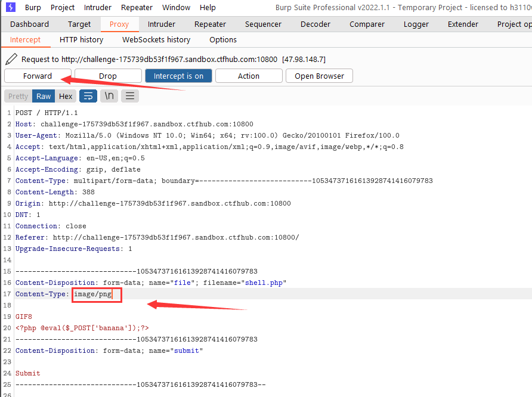Toggle the show non-printable characters \n icon
Image resolution: width=532 pixels, height=397 pixels.
click(x=109, y=97)
